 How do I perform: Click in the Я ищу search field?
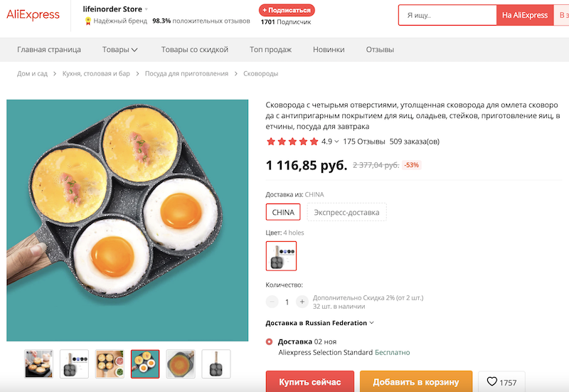tap(447, 15)
